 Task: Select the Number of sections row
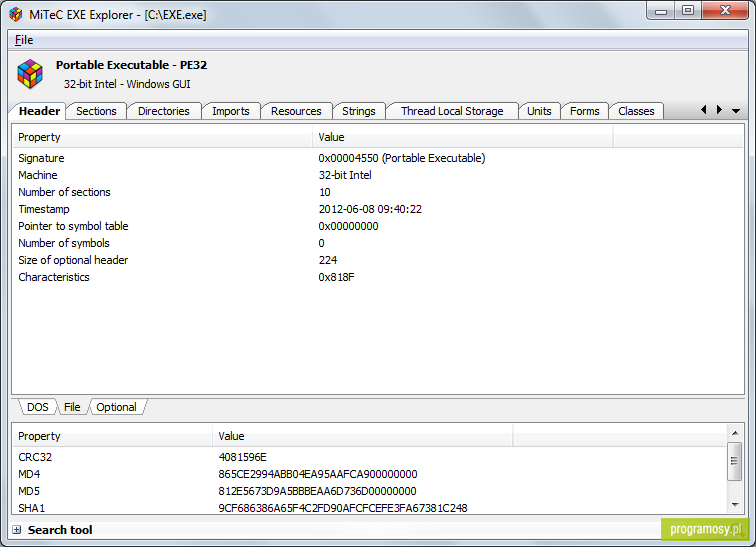coord(378,192)
